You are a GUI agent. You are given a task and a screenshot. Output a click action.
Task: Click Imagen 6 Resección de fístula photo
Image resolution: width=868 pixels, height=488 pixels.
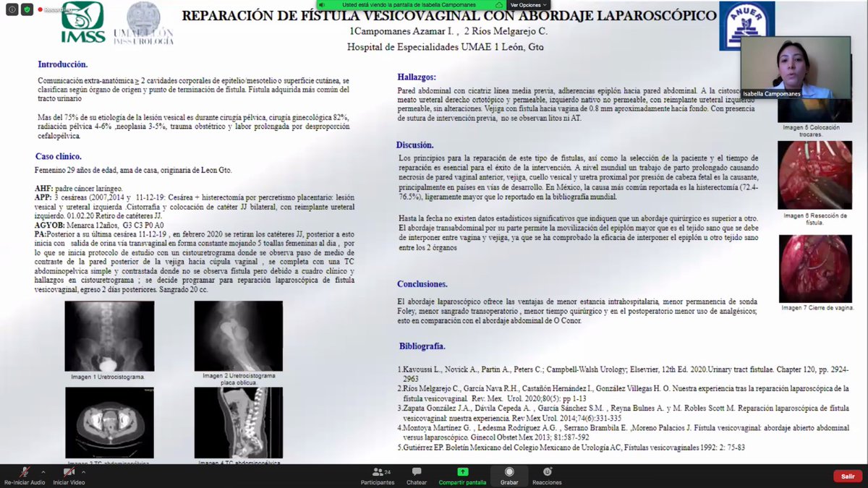pos(814,175)
